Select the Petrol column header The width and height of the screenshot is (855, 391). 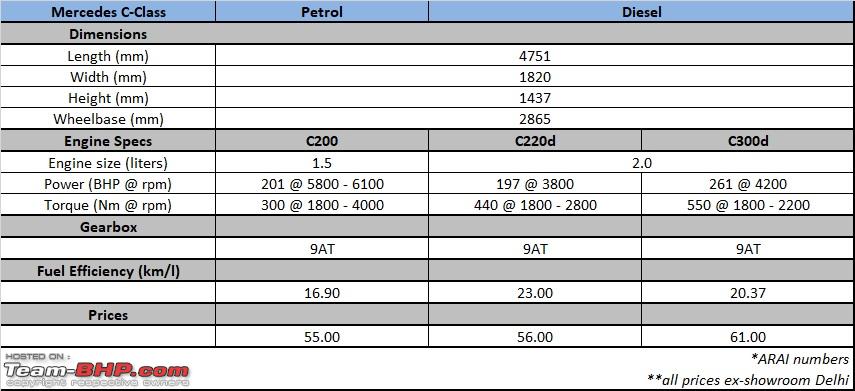(x=322, y=12)
